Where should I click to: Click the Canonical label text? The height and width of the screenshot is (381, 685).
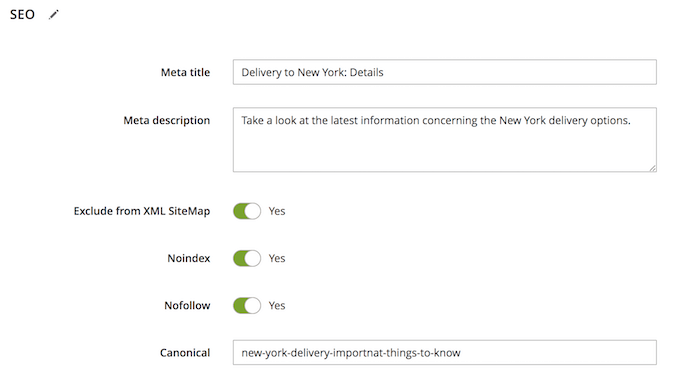185,353
